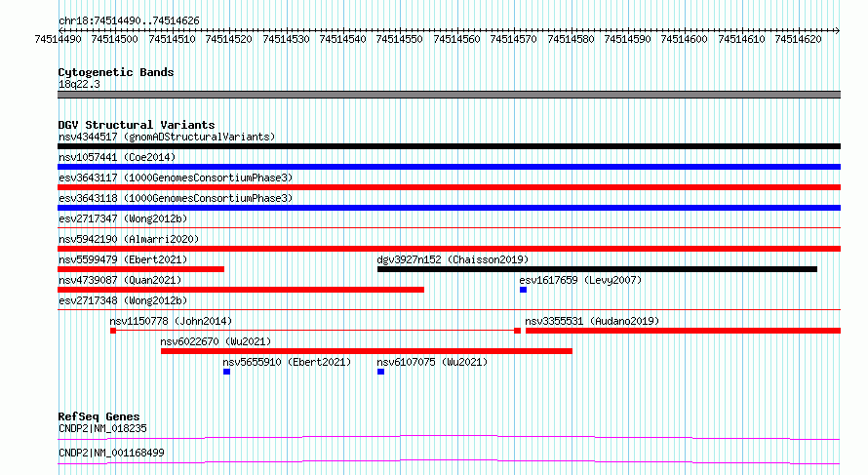Click the nsv5599479 (Ebert2021) label
Screen dimensions: 868x475
point(123,259)
